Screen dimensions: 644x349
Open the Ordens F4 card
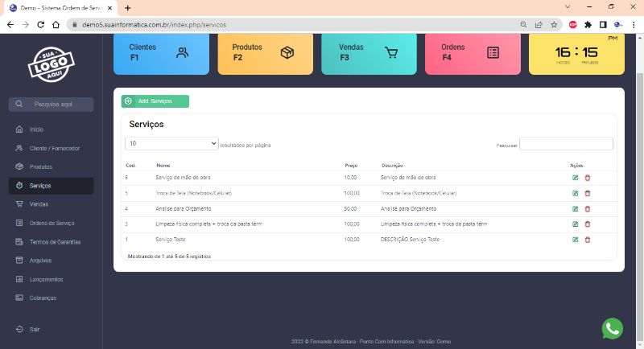point(473,53)
